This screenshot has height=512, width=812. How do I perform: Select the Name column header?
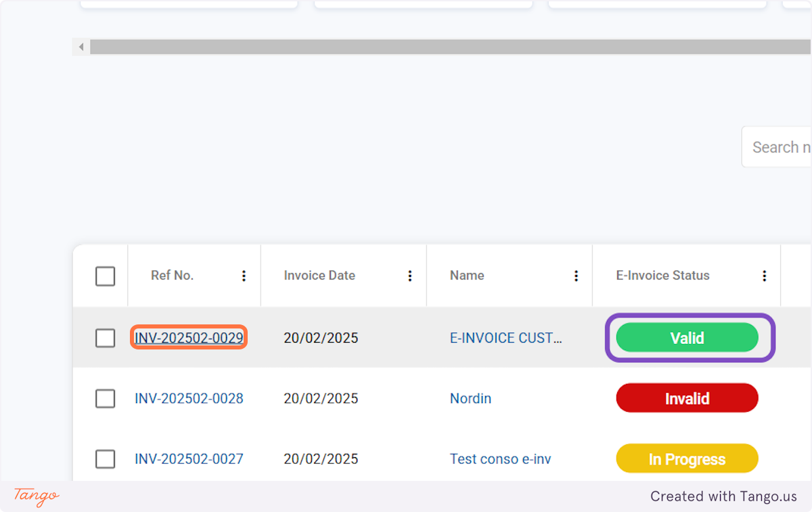coord(467,276)
